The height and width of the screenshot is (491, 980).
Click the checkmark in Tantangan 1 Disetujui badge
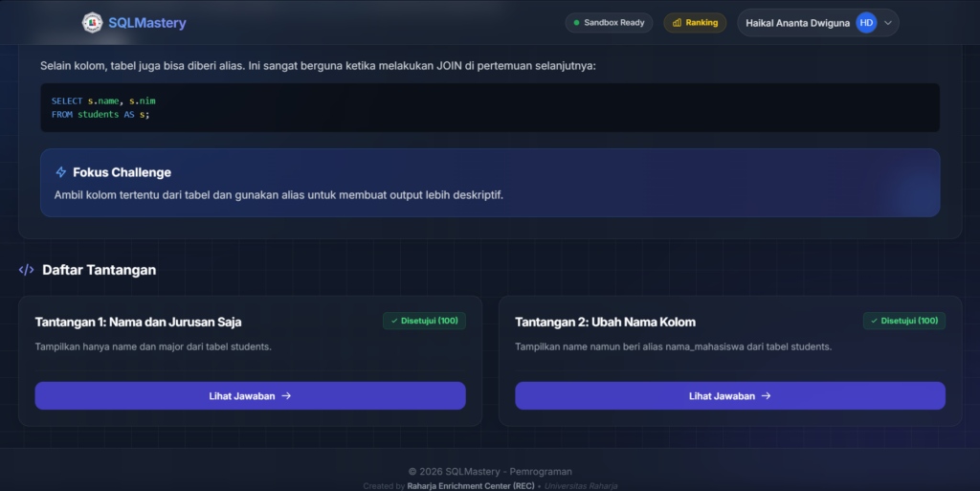394,321
